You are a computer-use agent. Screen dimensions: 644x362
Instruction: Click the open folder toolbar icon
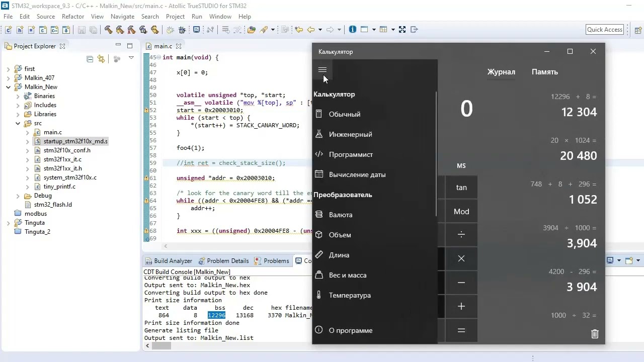tap(251, 30)
